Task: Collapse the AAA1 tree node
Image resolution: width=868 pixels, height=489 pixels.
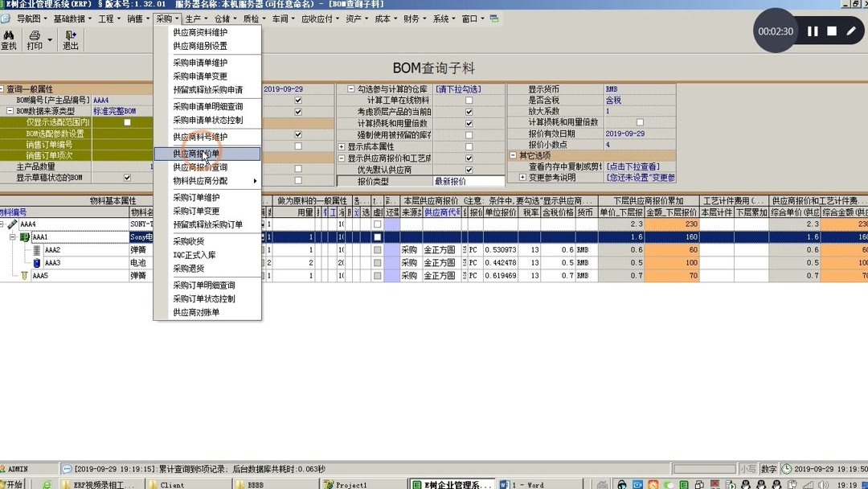Action: coord(14,236)
